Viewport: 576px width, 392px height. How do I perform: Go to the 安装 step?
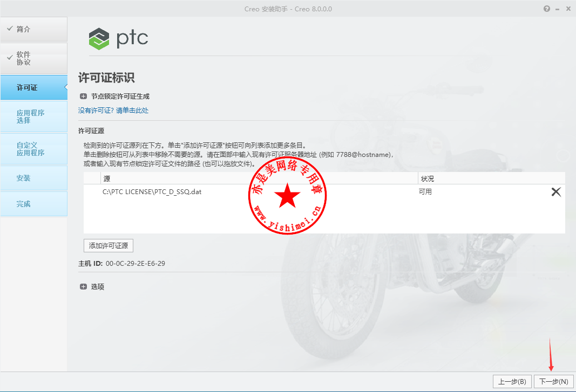point(34,178)
